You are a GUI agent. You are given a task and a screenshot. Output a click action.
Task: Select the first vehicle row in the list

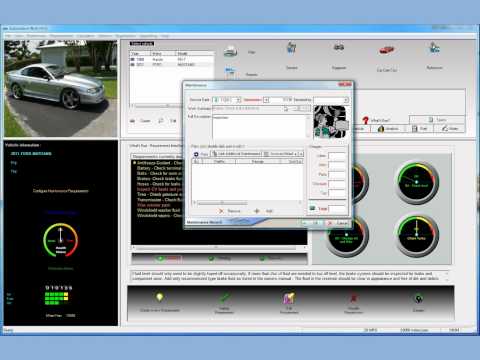(x=172, y=59)
